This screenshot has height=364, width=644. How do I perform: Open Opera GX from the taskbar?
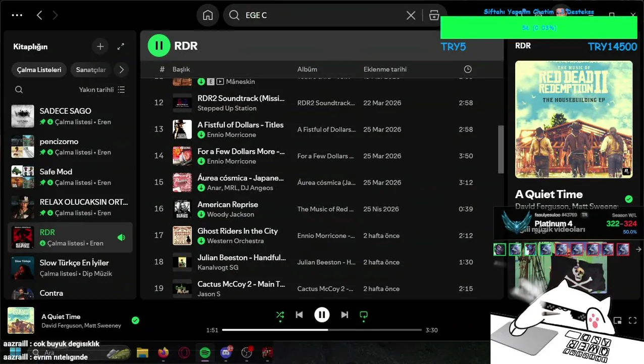point(184,352)
